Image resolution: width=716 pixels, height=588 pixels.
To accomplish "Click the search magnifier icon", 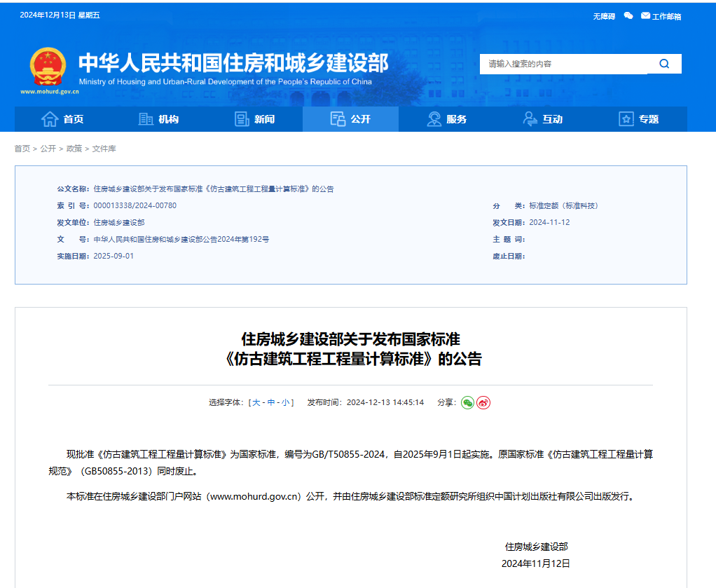I will pyautogui.click(x=663, y=64).
